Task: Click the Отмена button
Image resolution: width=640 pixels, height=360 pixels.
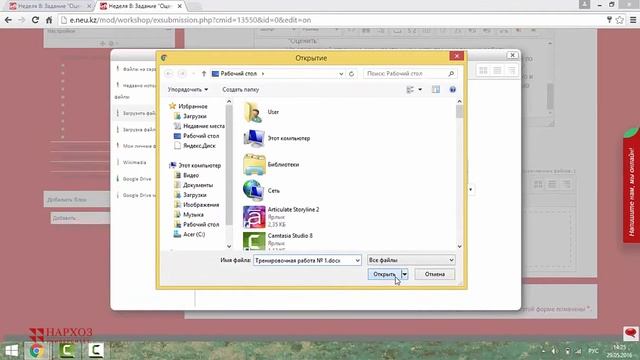Action: point(435,274)
